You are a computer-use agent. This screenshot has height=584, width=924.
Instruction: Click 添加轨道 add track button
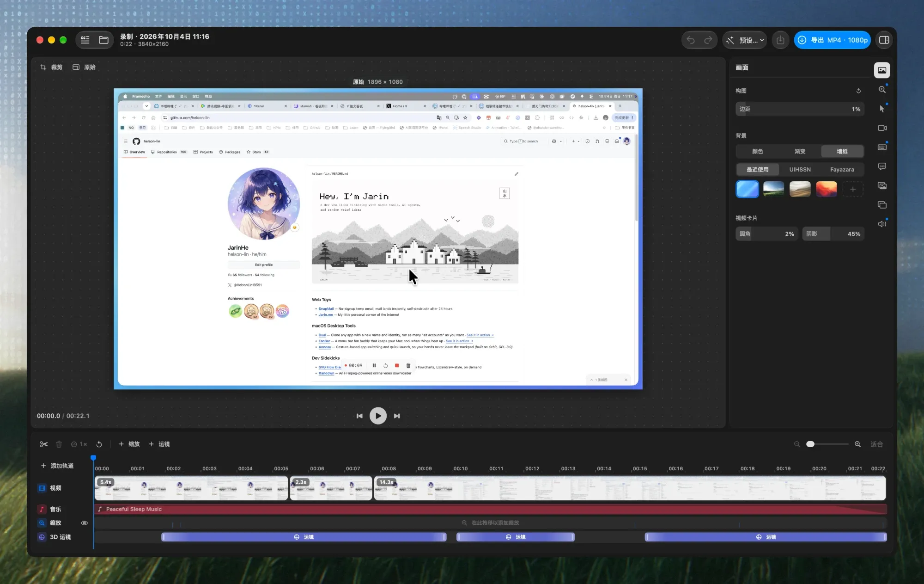tap(57, 466)
